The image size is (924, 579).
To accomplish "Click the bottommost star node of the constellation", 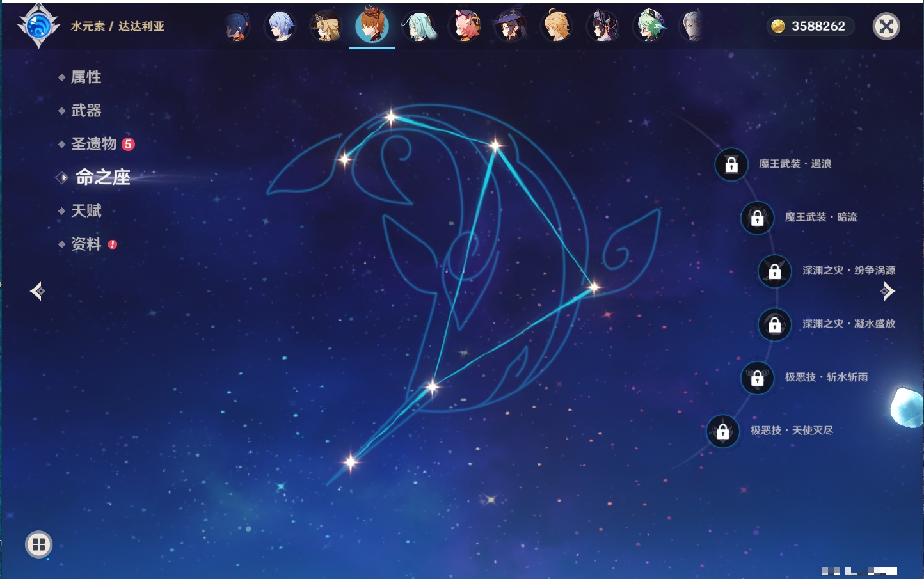I will pos(350,461).
